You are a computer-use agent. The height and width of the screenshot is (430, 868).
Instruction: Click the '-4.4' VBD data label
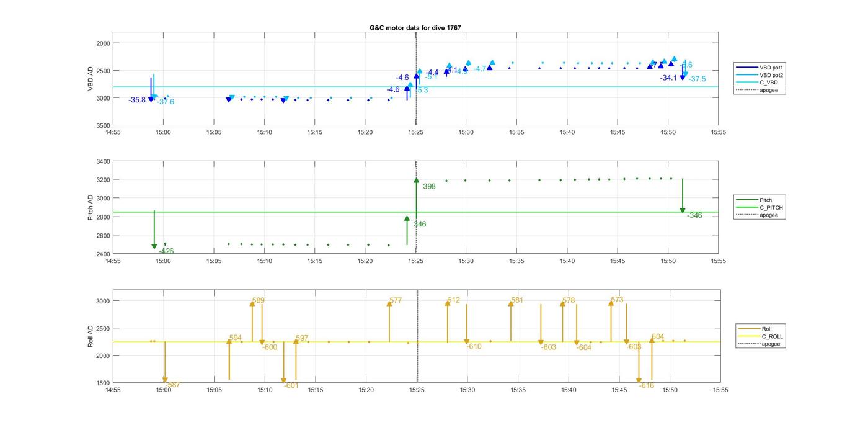pyautogui.click(x=432, y=73)
